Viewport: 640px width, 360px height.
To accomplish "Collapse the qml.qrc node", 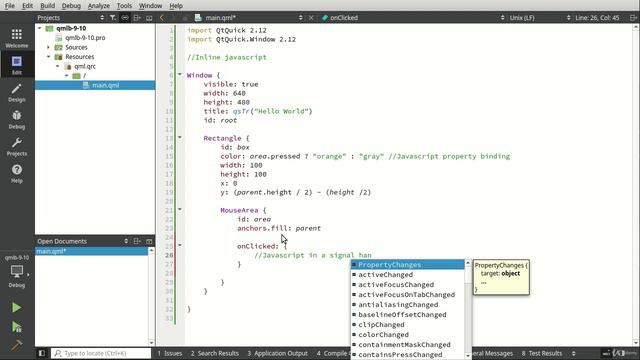I will [58, 66].
